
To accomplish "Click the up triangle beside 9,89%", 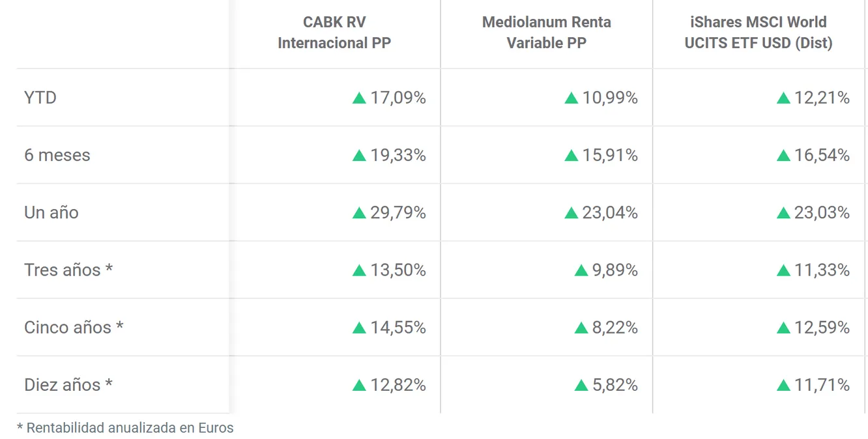I will (x=581, y=270).
